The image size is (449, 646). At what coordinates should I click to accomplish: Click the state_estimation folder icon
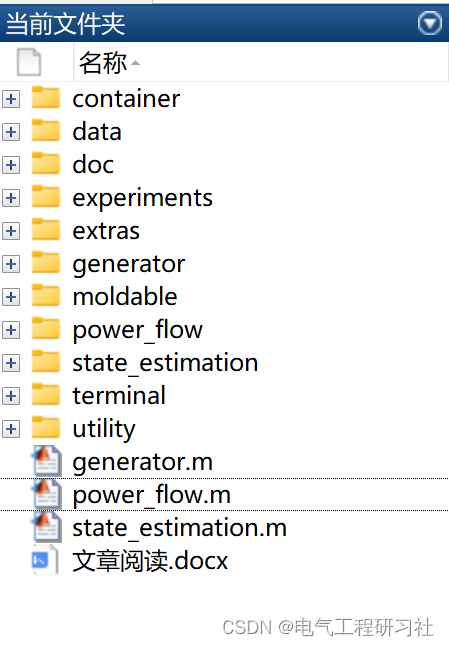[46, 361]
